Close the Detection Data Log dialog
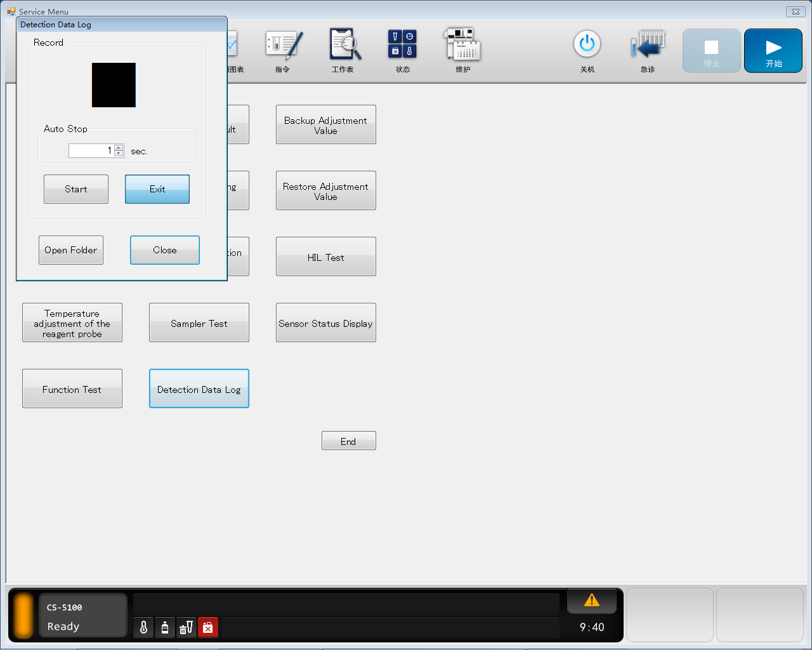 (165, 250)
